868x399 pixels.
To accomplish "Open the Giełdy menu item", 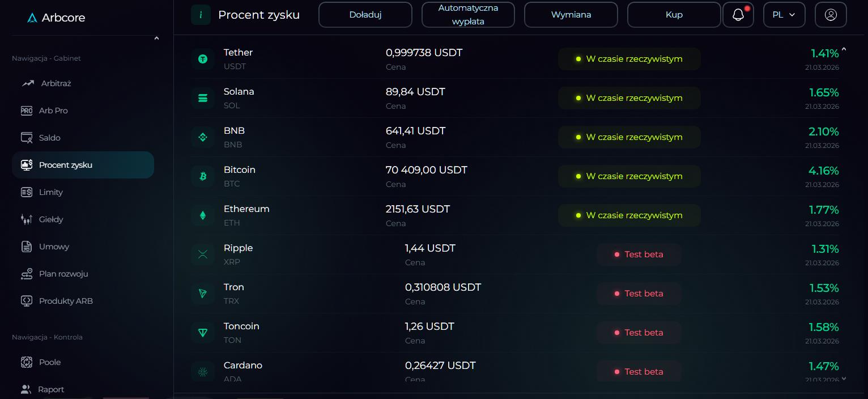I will click(50, 219).
